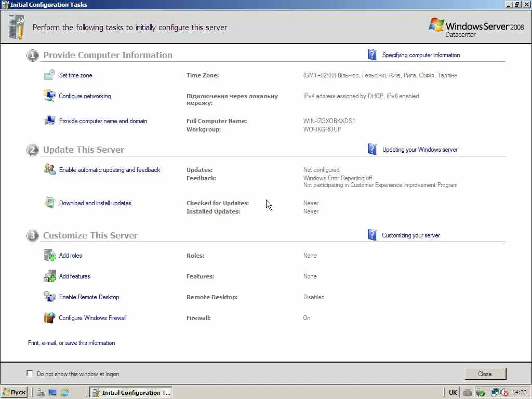Click the Time Zone value starting GMT+02:00
Screen dimensions: 532x399
[x=380, y=75]
